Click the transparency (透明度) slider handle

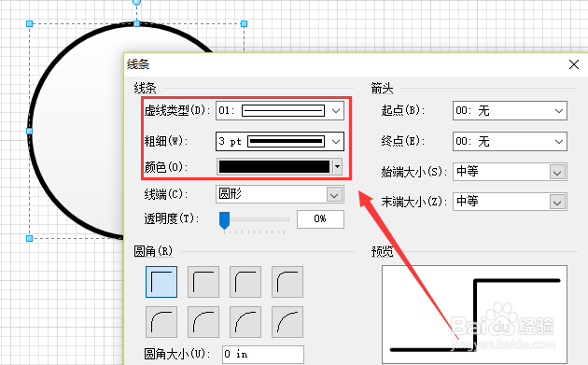pos(224,219)
